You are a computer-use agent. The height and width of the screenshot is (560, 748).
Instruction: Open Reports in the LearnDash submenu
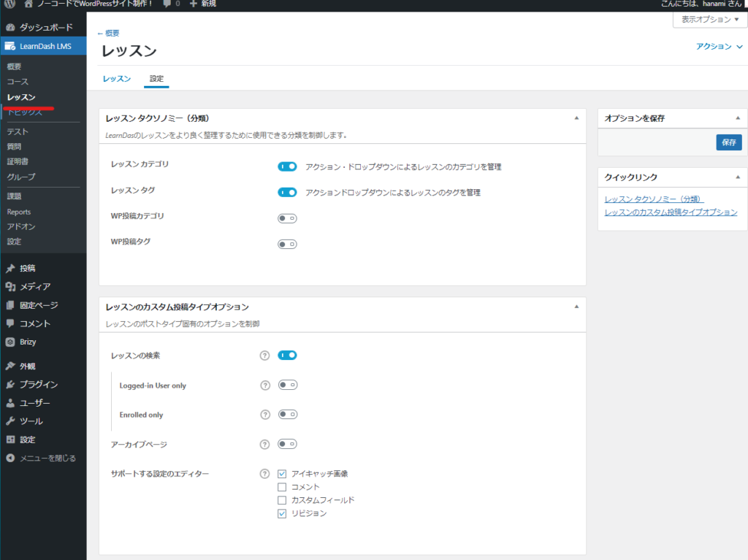click(18, 212)
